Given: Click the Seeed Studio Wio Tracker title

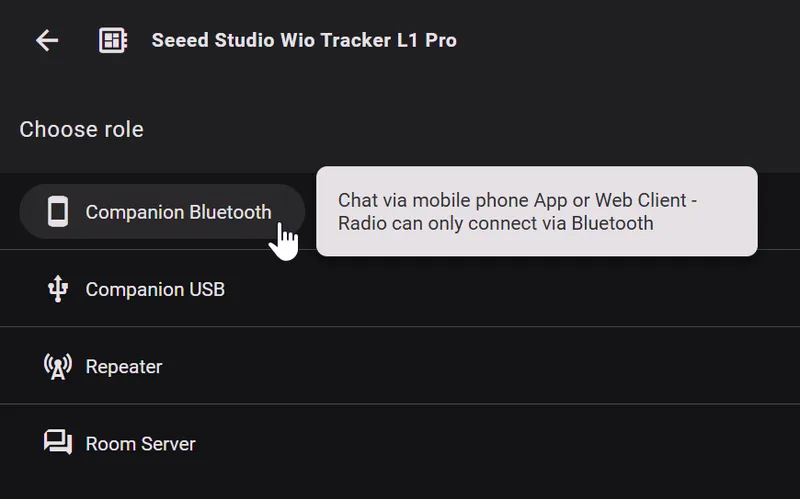Looking at the screenshot, I should (x=304, y=40).
